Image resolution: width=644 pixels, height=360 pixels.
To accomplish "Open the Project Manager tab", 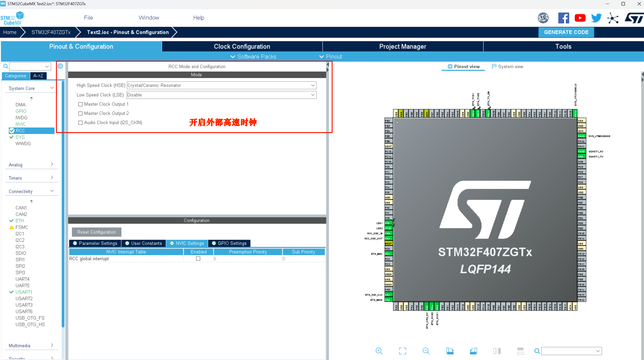I will tap(402, 46).
